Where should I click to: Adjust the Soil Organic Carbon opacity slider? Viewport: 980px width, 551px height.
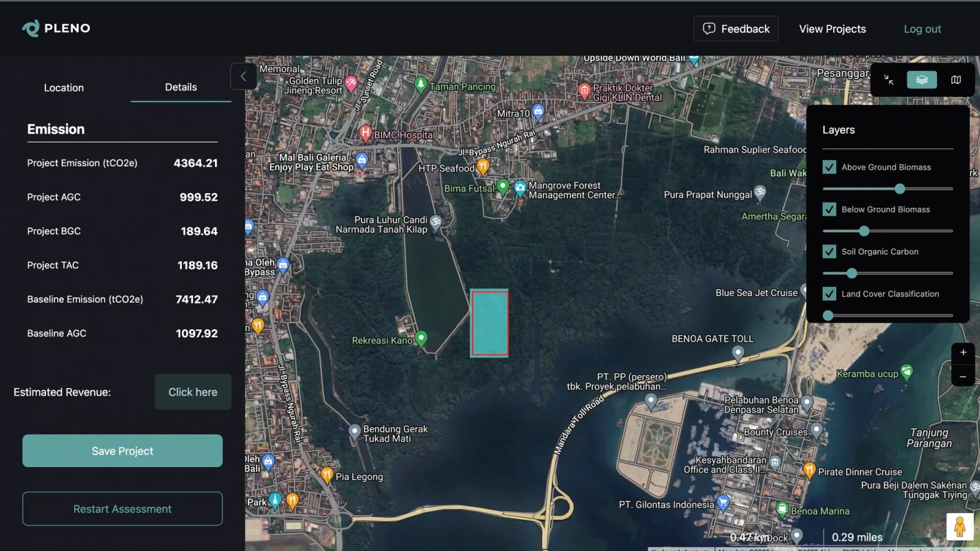(851, 273)
